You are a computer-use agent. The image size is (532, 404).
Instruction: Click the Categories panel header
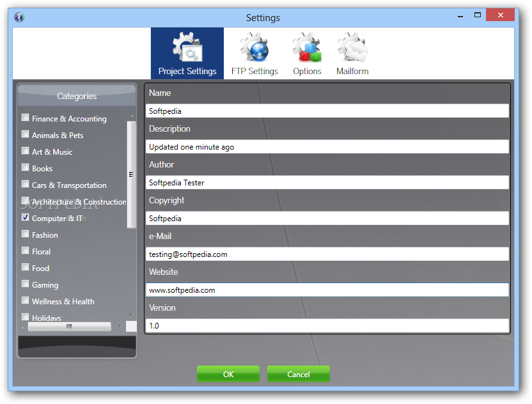click(x=77, y=96)
